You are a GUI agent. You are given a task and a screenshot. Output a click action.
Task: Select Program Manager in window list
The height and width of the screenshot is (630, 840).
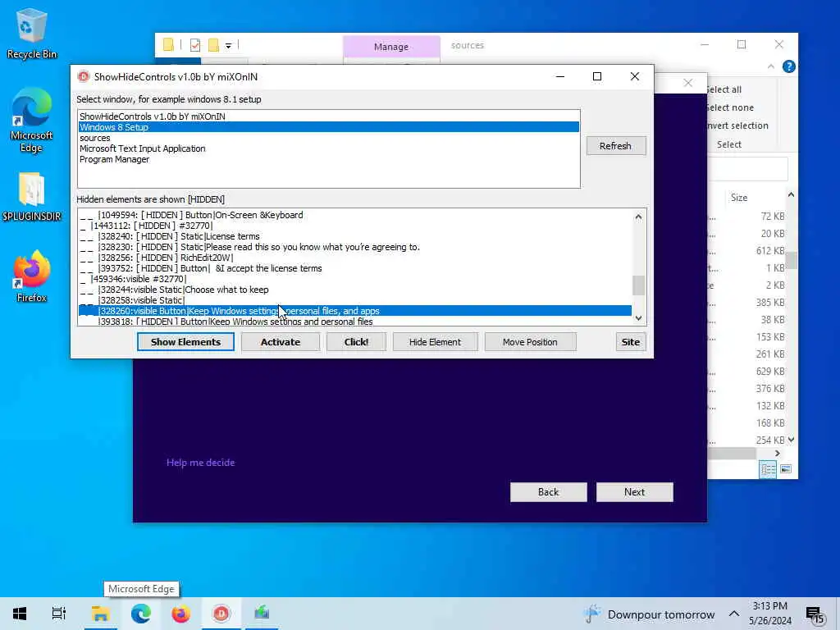click(328, 159)
